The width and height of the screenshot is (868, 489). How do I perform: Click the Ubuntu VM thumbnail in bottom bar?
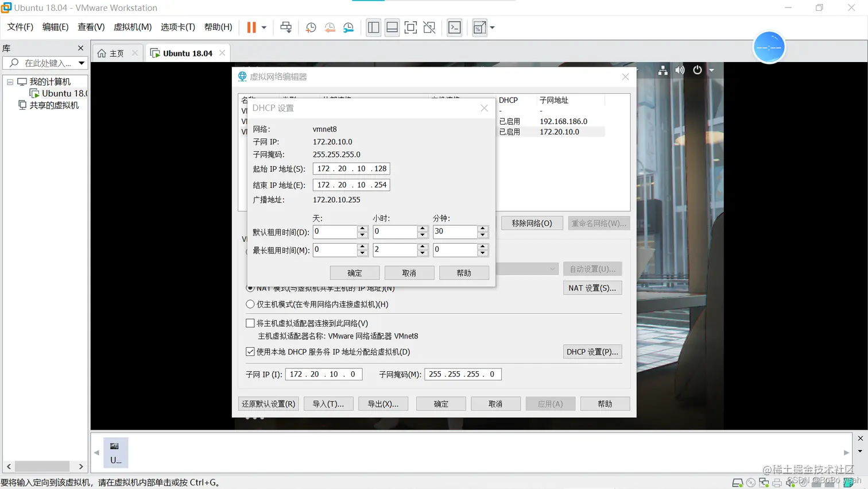115,453
